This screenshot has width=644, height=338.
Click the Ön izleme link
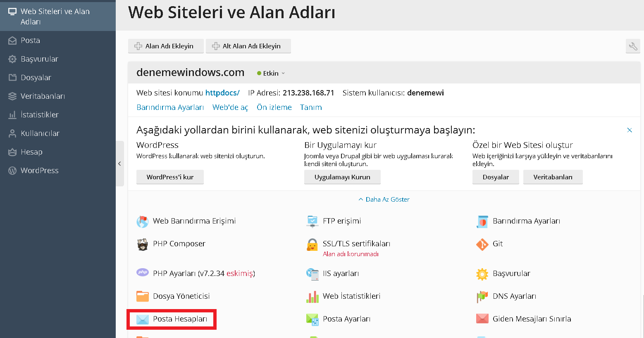[274, 107]
